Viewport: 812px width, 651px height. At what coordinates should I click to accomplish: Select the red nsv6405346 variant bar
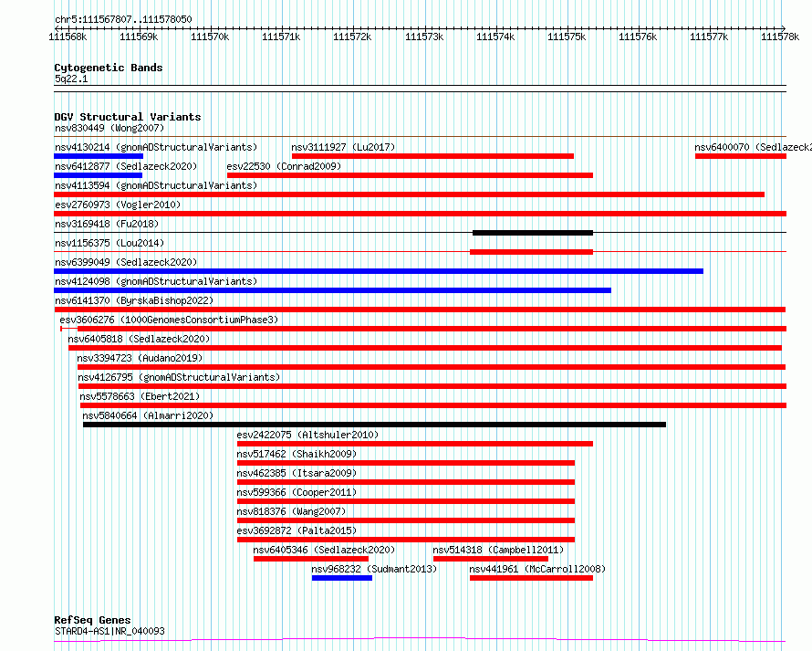tap(311, 559)
